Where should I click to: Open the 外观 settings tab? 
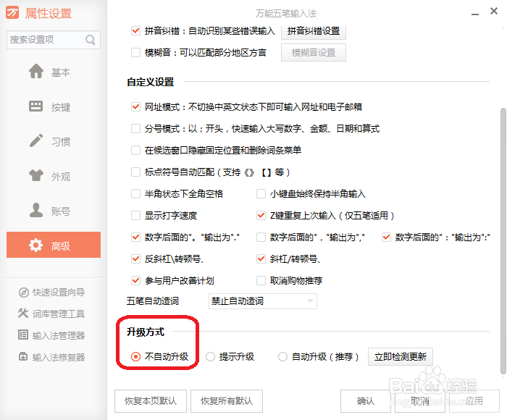click(x=54, y=176)
